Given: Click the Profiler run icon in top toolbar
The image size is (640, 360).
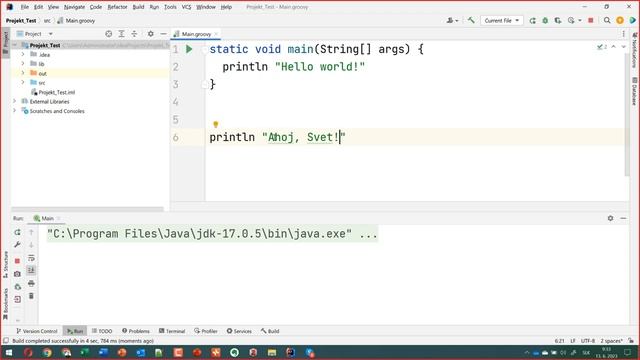Looking at the screenshot, I should [x=571, y=20].
